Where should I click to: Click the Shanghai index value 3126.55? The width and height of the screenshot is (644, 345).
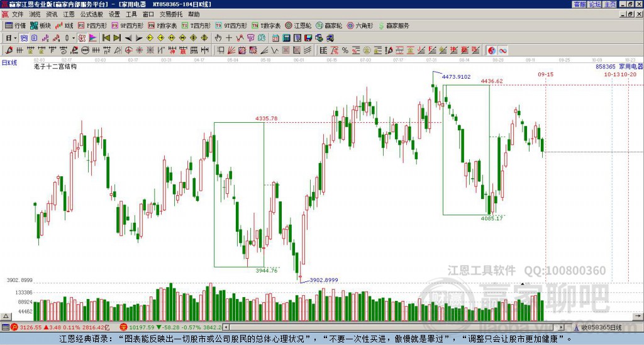tap(30, 327)
